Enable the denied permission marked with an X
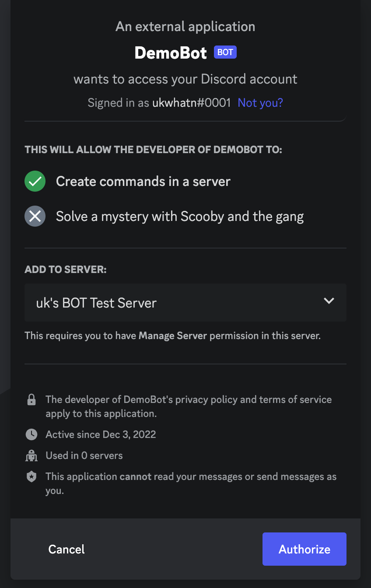This screenshot has height=588, width=371. (35, 216)
